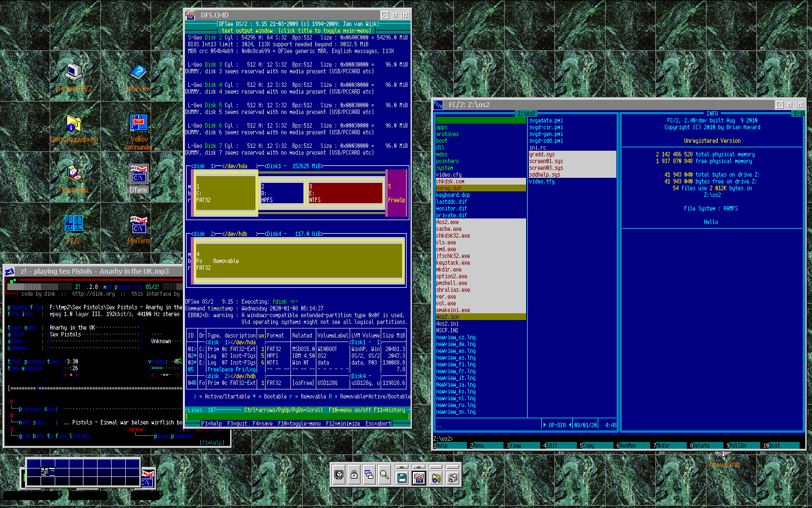Click F4=save in the DFSee status line
The width and height of the screenshot is (812, 508).
pos(262,424)
